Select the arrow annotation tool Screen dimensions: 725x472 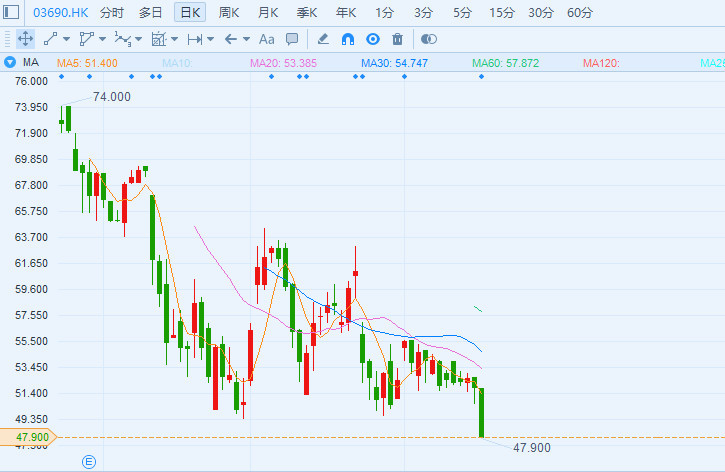[231, 39]
